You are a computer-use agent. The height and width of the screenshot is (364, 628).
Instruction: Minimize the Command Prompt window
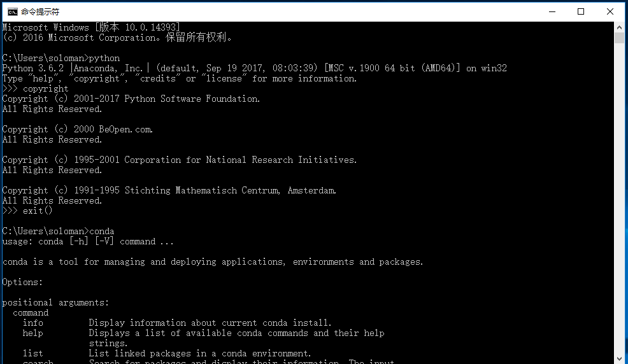pyautogui.click(x=552, y=11)
